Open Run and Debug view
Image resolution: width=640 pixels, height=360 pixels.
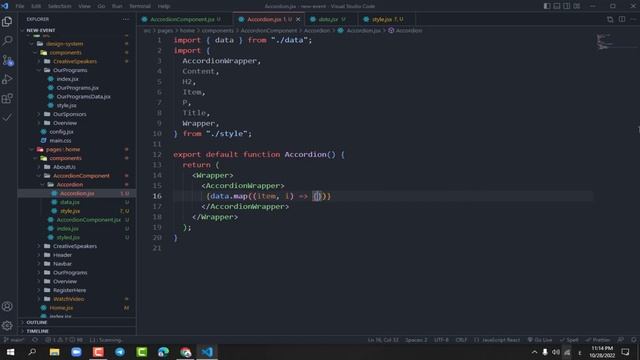7,79
